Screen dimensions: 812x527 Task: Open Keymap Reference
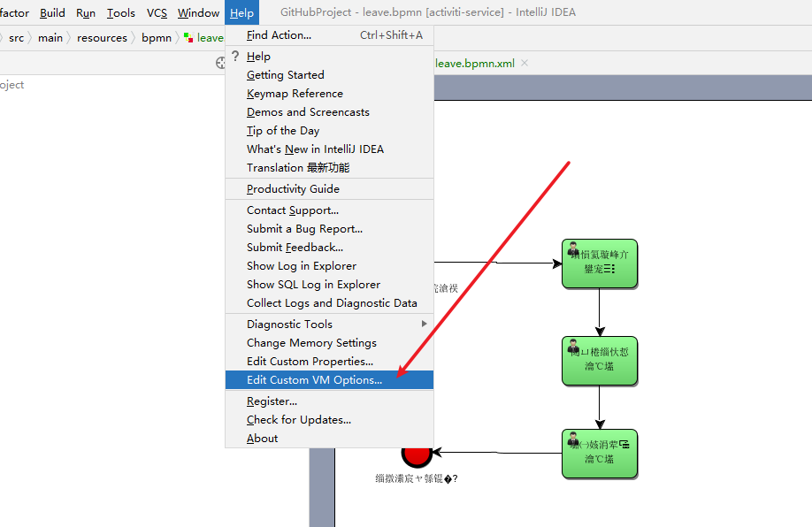[329, 94]
